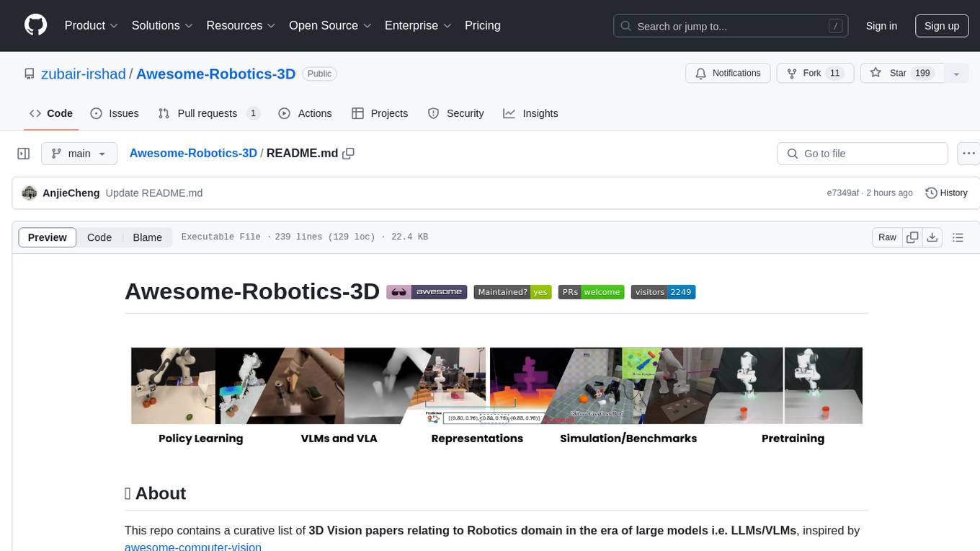
Task: Click the Maintained yes badge
Action: (x=512, y=292)
